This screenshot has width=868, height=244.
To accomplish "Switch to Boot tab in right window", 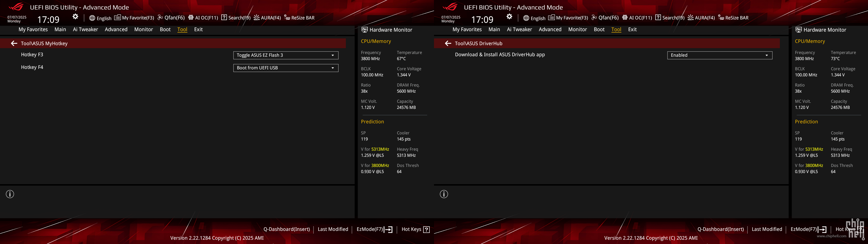I will pyautogui.click(x=599, y=29).
